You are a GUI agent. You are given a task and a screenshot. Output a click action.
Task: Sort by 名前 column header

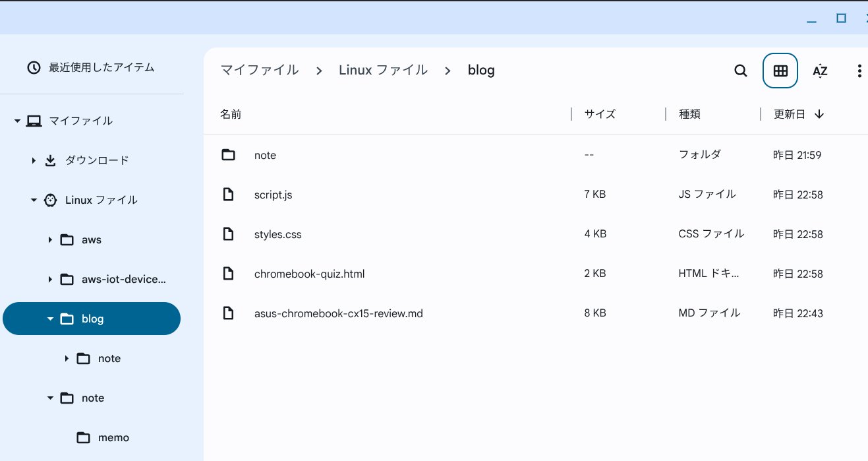(231, 114)
